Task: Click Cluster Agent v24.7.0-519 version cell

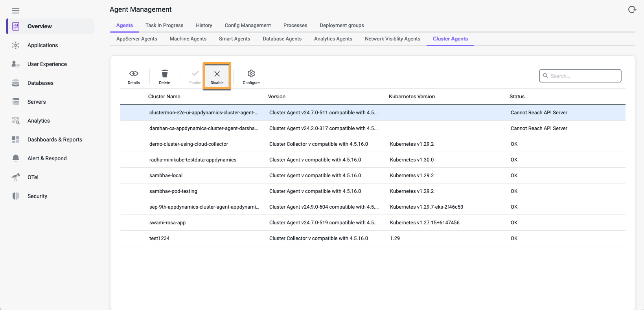Action: pos(324,223)
